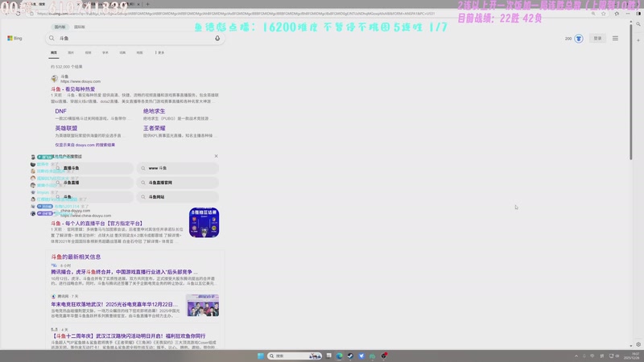Screen dimensions: 644x362
Task: Switch to the 词典 results tab
Action: click(122, 52)
